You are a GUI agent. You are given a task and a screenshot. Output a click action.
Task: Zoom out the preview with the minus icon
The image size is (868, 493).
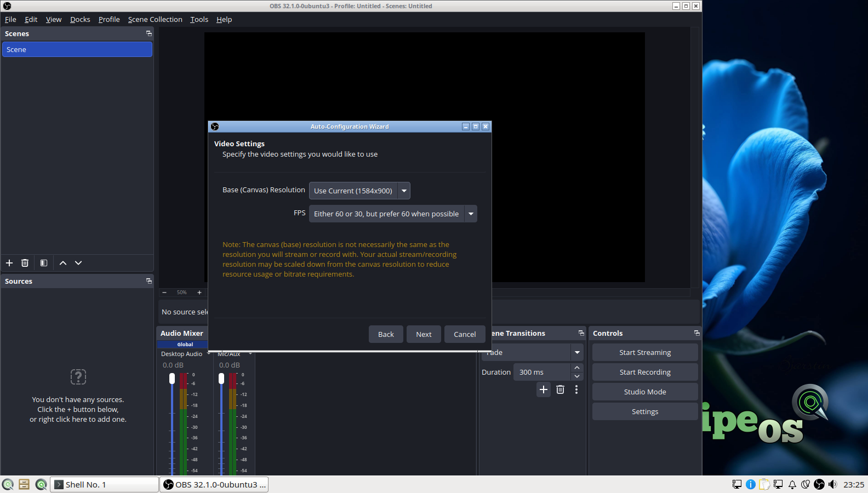tap(164, 293)
